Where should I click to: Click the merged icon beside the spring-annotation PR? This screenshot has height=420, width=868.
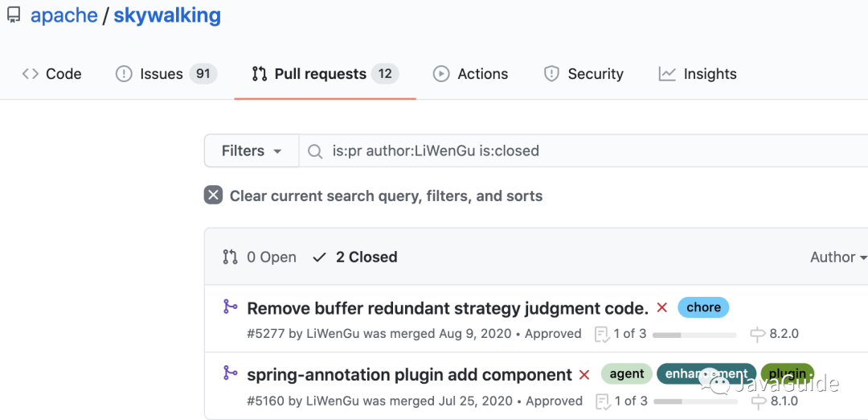[231, 373]
